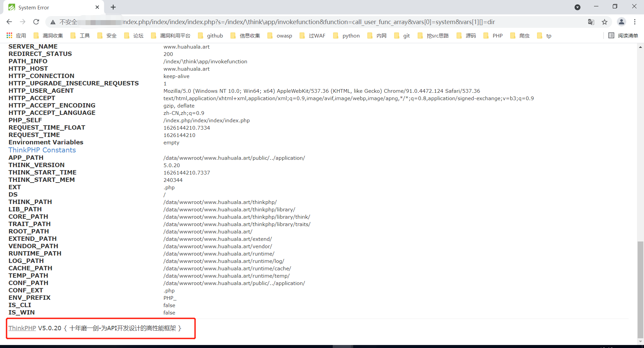Open the 源码 bookmark folder
This screenshot has width=644, height=348.
(x=466, y=36)
